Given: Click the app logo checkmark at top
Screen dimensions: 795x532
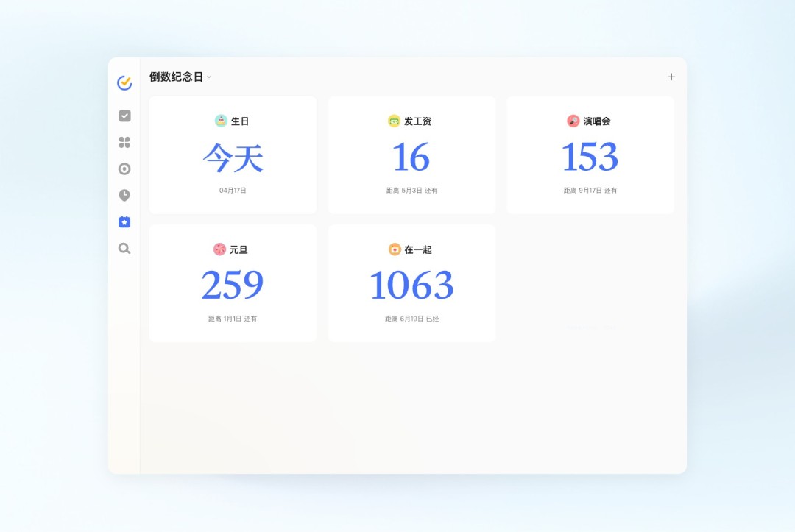Looking at the screenshot, I should click(124, 81).
